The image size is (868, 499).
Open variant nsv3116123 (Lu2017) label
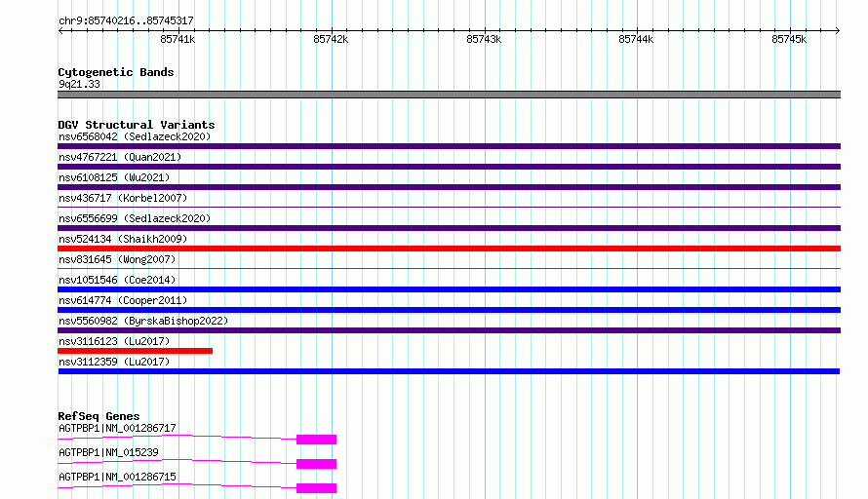click(x=114, y=341)
